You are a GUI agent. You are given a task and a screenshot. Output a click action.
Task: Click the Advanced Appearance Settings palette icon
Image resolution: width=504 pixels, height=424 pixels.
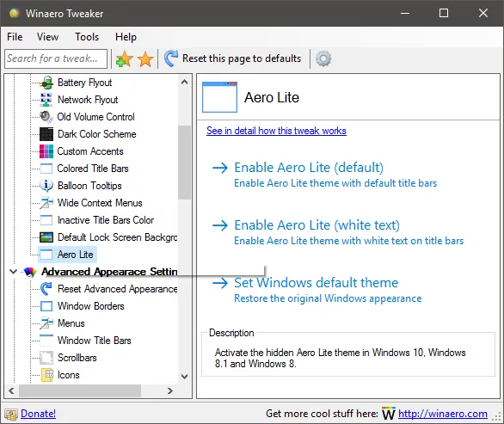[30, 272]
